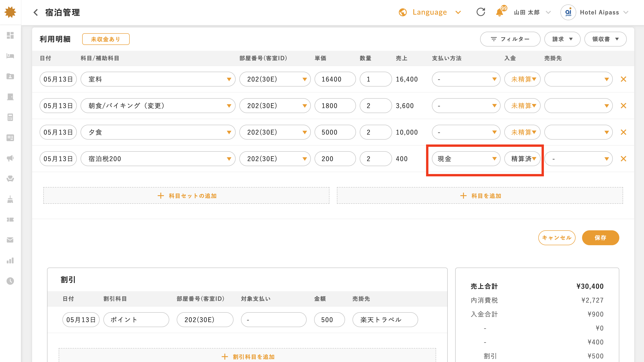The height and width of the screenshot is (362, 644).
Task: Click the 売上合計 ¥30,400 value
Action: pyautogui.click(x=590, y=286)
